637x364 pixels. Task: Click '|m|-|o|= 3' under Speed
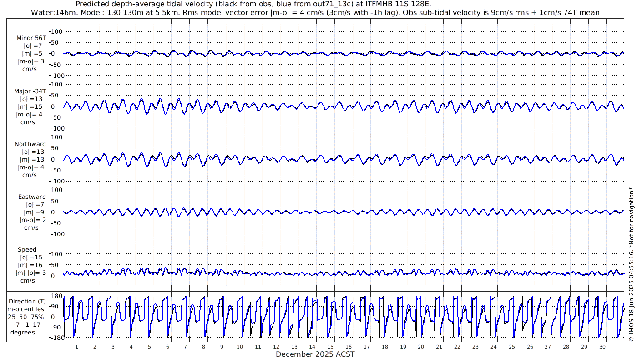[31, 273]
